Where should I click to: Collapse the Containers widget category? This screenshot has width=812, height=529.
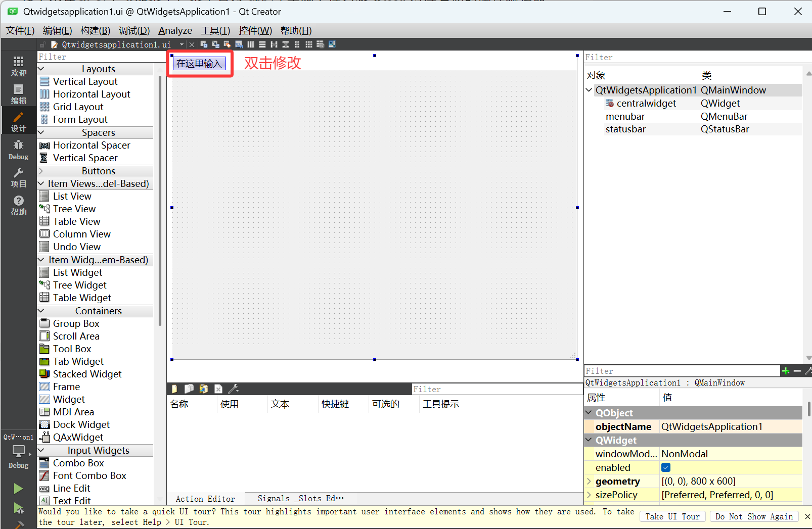pyautogui.click(x=41, y=311)
